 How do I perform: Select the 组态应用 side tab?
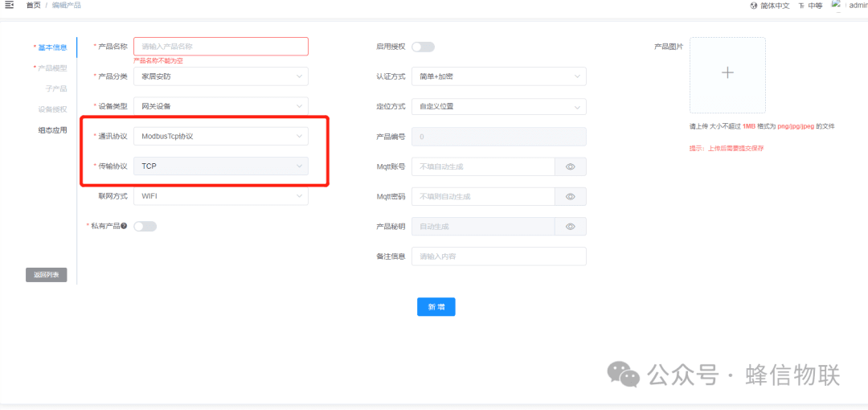[52, 131]
